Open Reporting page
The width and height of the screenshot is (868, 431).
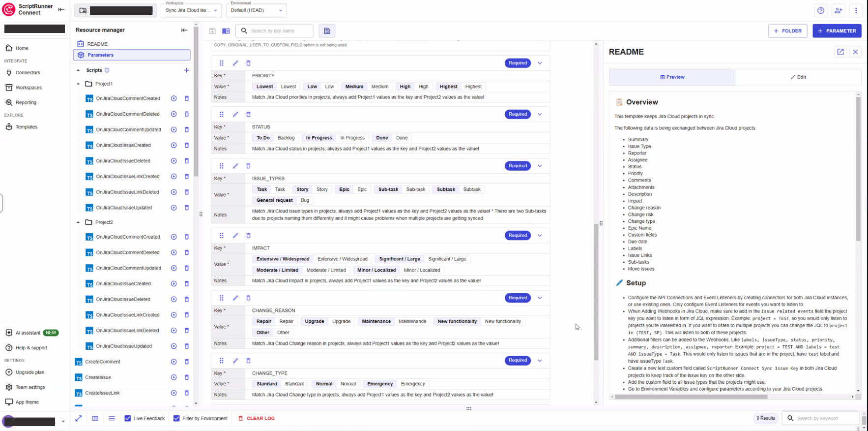tap(26, 103)
